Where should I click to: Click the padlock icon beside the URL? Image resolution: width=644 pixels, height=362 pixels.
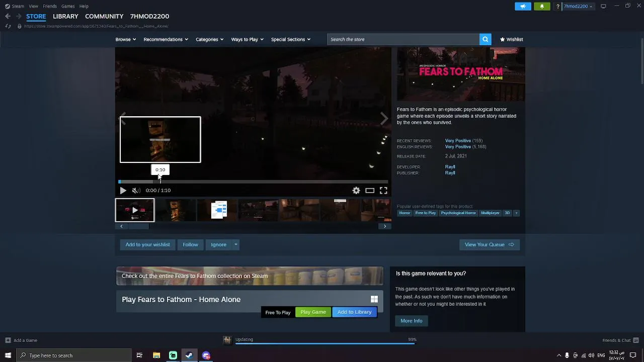tap(20, 26)
